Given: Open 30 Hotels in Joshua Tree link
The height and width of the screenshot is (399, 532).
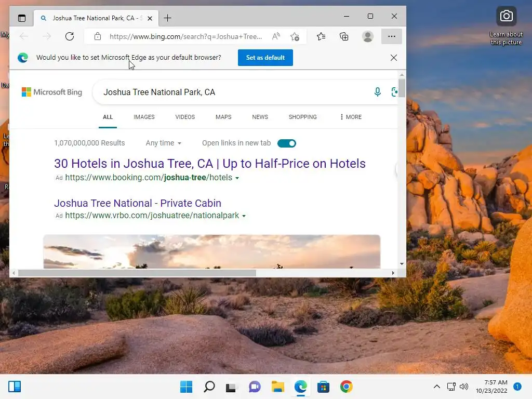Looking at the screenshot, I should click(210, 164).
